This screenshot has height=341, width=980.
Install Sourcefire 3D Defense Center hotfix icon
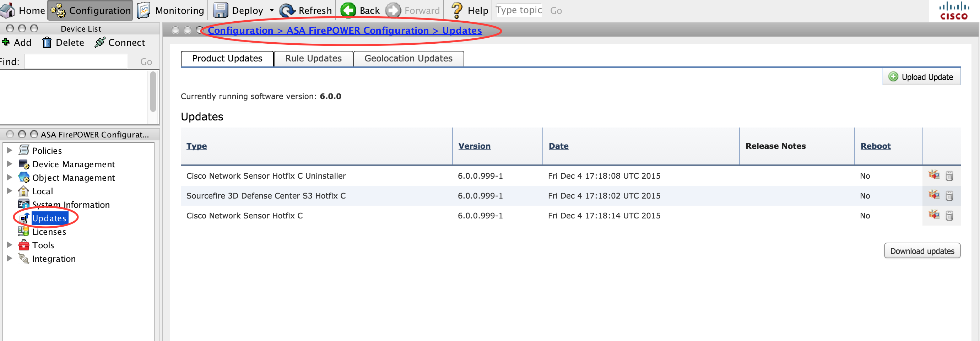click(934, 195)
